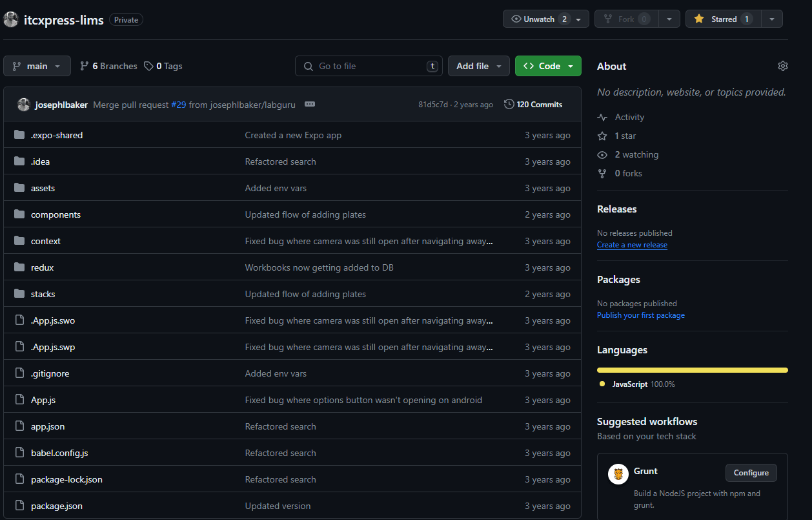The height and width of the screenshot is (520, 812).
Task: Click the 0 Tags tag icon
Action: point(148,66)
